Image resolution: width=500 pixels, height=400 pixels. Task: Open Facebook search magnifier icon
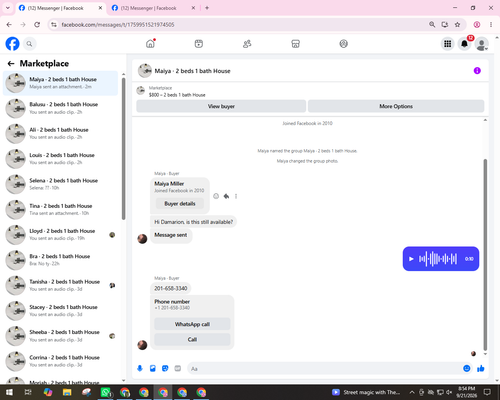pyautogui.click(x=29, y=44)
